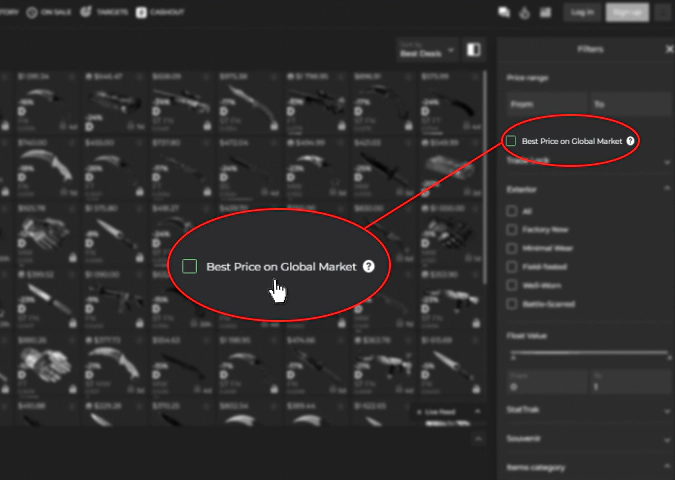675x480 pixels.
Task: Click the bar chart stats icon
Action: pos(545,13)
